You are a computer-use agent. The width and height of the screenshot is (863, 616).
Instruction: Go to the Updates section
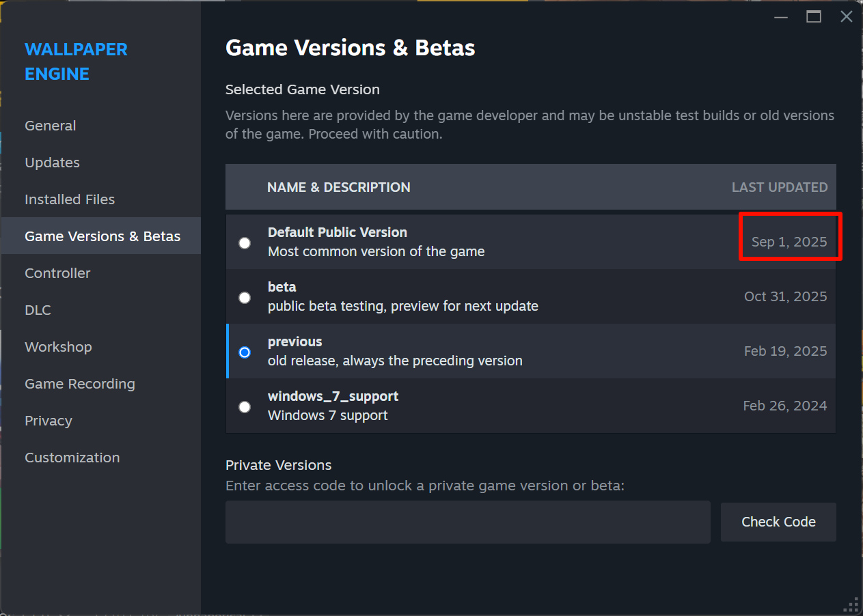53,163
